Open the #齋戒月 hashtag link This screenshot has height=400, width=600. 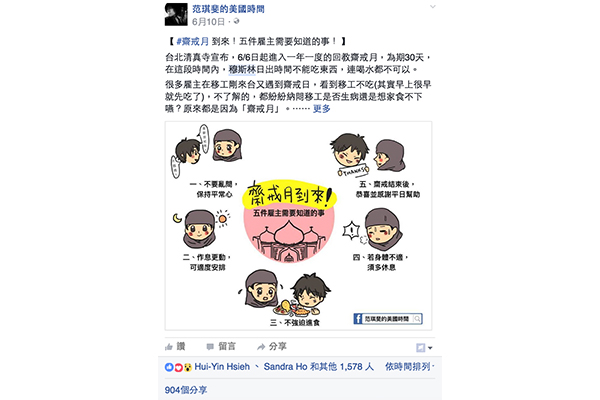point(193,41)
